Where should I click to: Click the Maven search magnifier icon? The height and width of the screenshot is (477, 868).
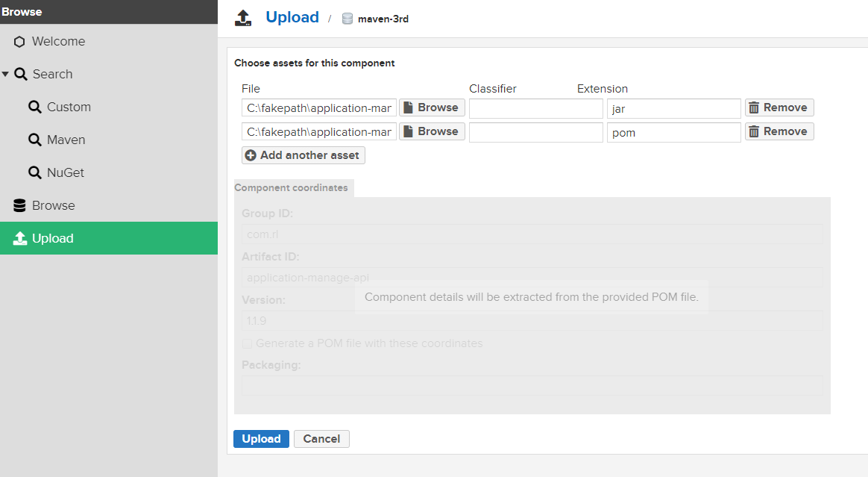(x=35, y=140)
